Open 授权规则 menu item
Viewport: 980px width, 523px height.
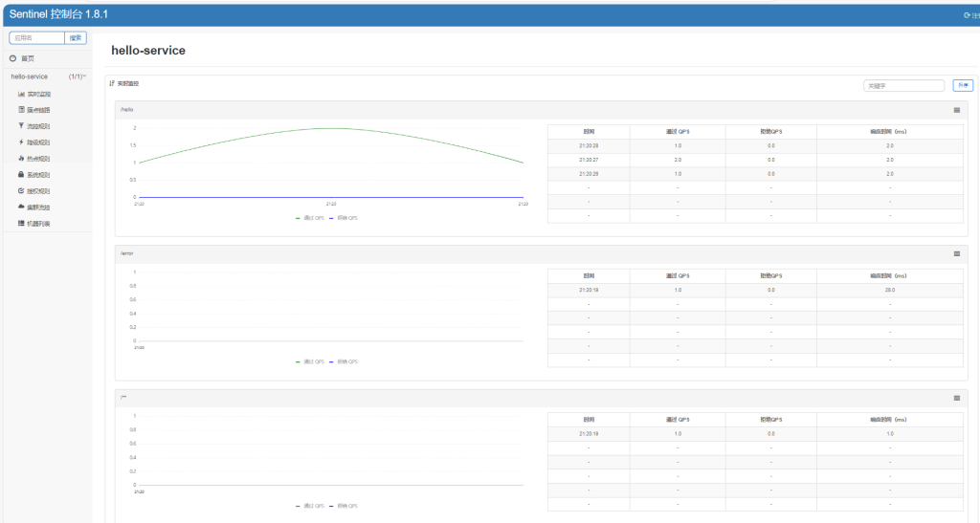click(x=38, y=191)
